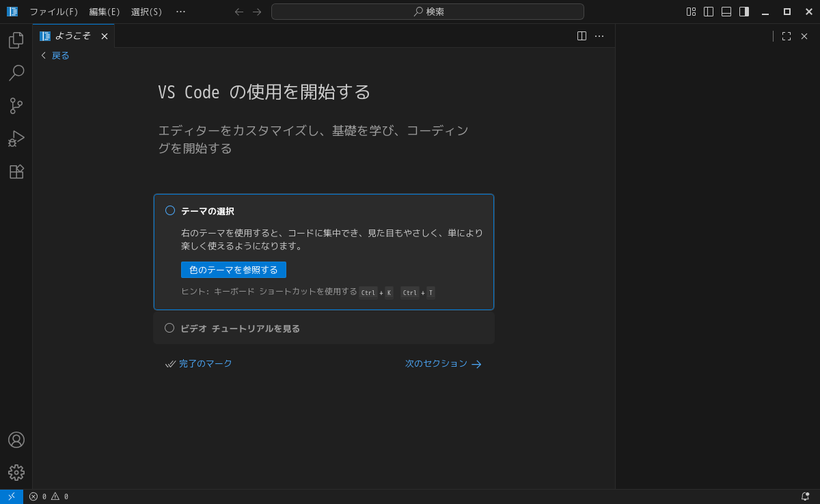Close the secondary side bar panel
The image size is (820, 504).
click(x=804, y=36)
